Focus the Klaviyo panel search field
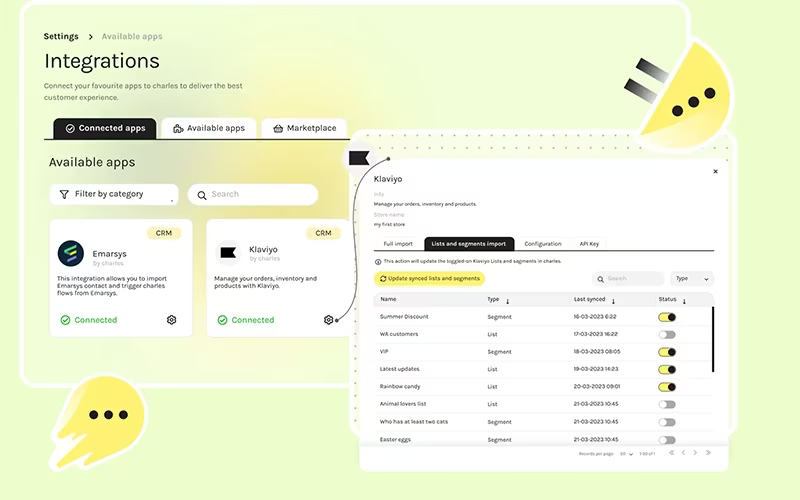The width and height of the screenshot is (800, 500). (628, 279)
